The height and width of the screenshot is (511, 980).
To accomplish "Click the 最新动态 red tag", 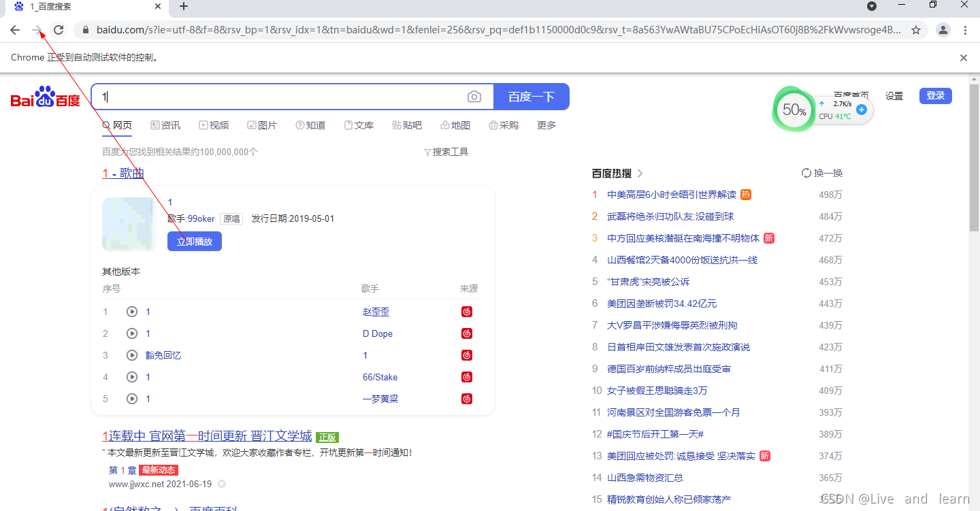I will [159, 470].
